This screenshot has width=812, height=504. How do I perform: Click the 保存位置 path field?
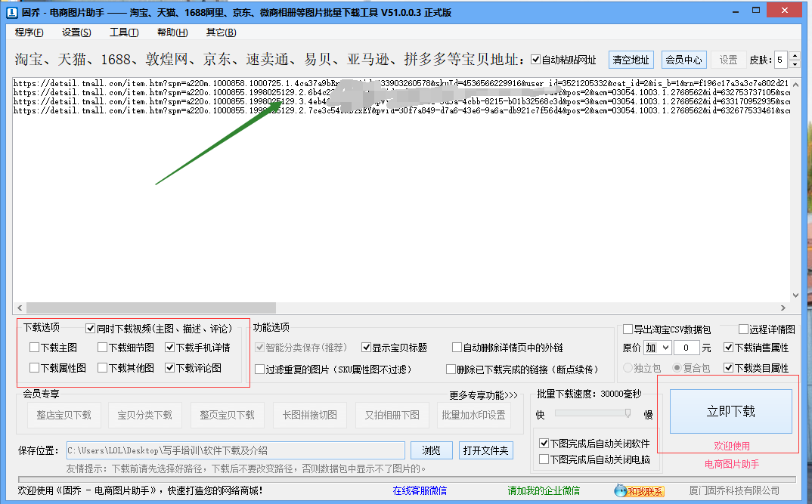(236, 450)
